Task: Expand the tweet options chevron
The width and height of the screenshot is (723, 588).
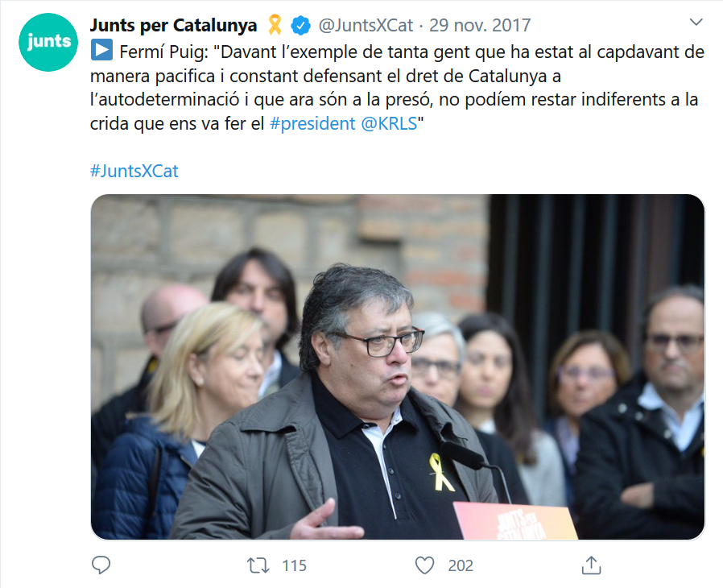Action: click(x=696, y=22)
